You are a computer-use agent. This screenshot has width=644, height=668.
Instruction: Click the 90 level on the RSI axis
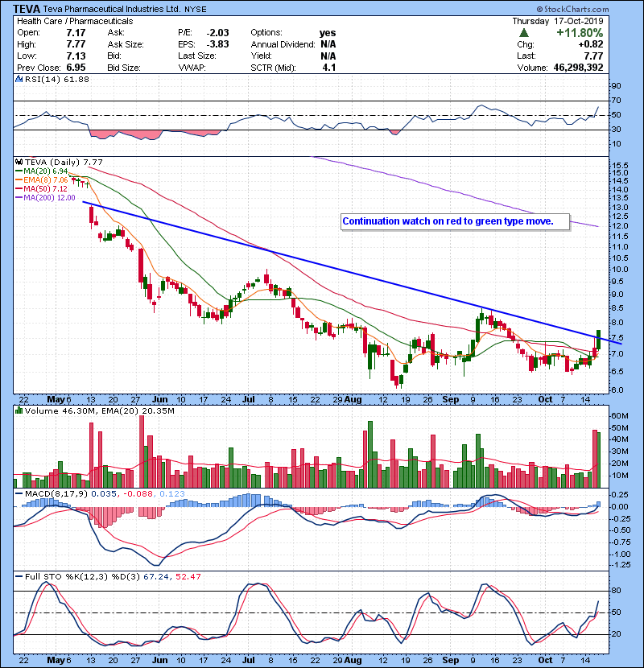(617, 86)
